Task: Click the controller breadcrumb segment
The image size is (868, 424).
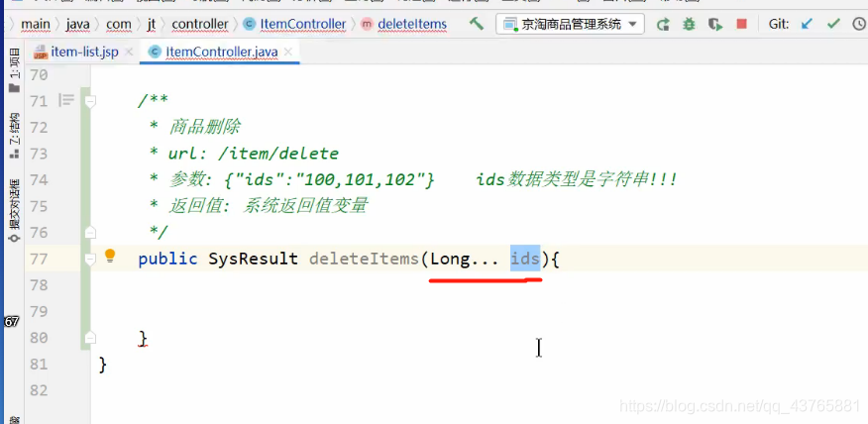Action: (200, 25)
